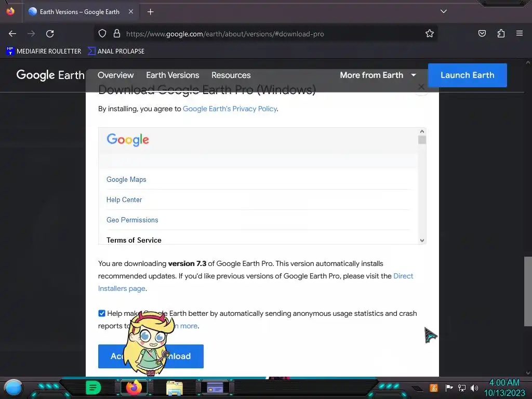This screenshot has width=532, height=399.
Task: Open the Google Maps link
Action: point(126,179)
